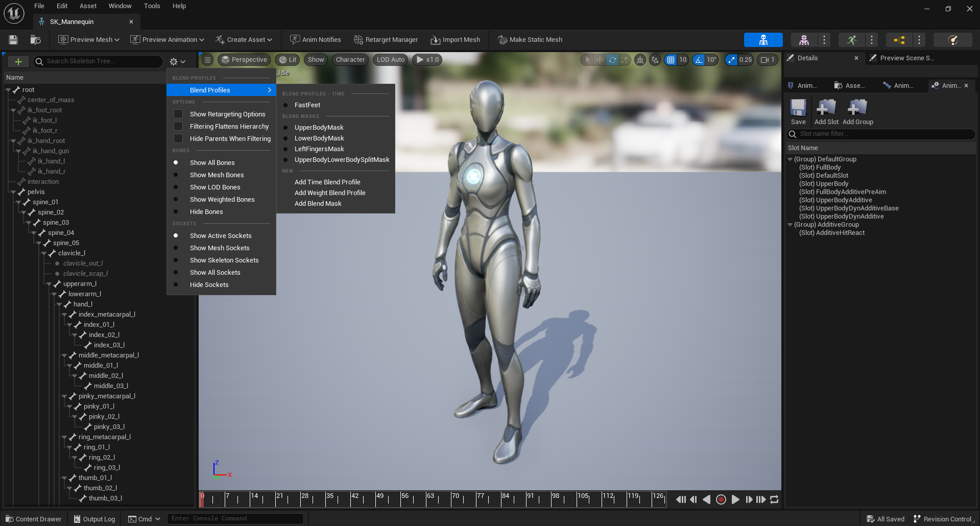Toggle animation loop button
This screenshot has width=980, height=526.
(774, 499)
